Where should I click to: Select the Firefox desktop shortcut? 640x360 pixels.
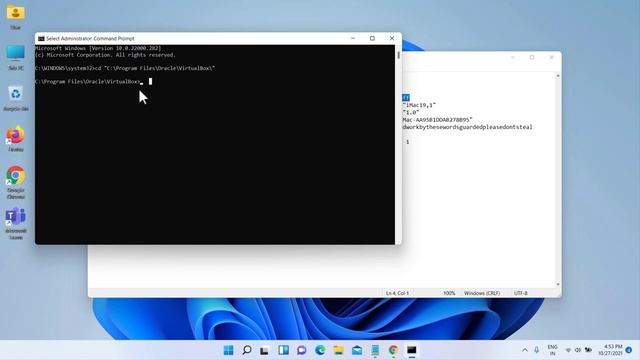[x=16, y=139]
